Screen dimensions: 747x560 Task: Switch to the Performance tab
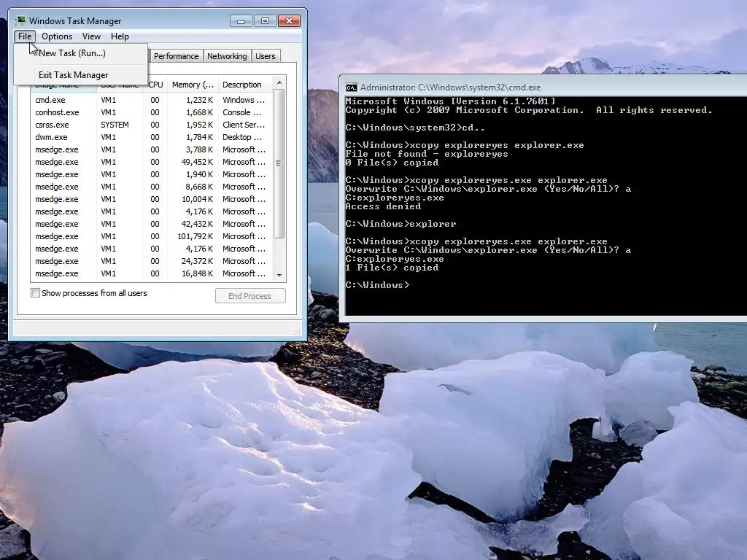point(176,56)
